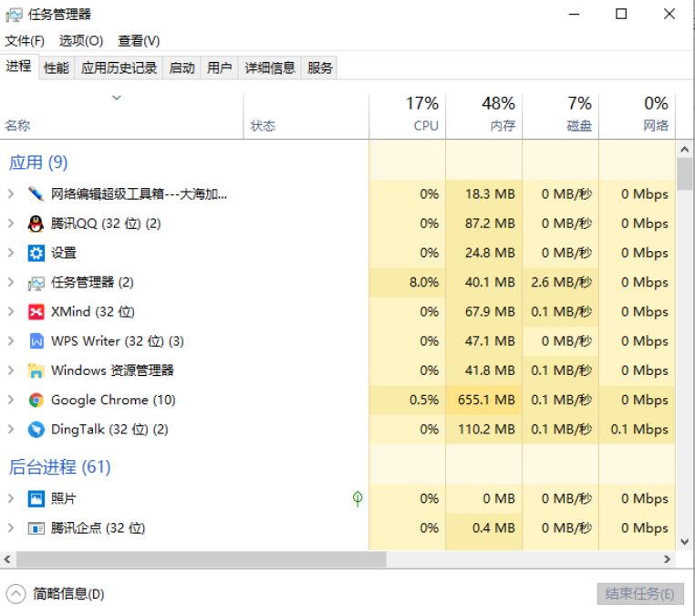Click the 腾讯企点 icon
Image resolution: width=695 pixels, height=616 pixels.
click(x=36, y=528)
